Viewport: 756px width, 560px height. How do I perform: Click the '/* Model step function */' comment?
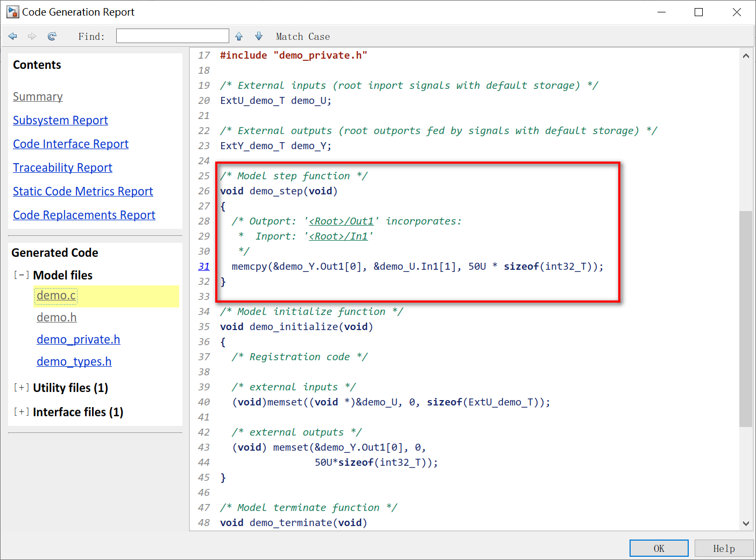[x=294, y=176]
